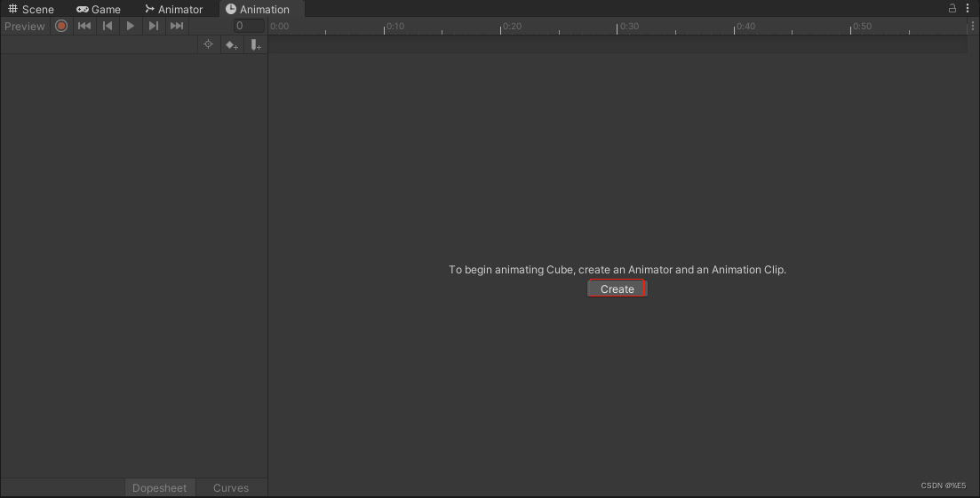Switch to Dopesheet view

159,488
